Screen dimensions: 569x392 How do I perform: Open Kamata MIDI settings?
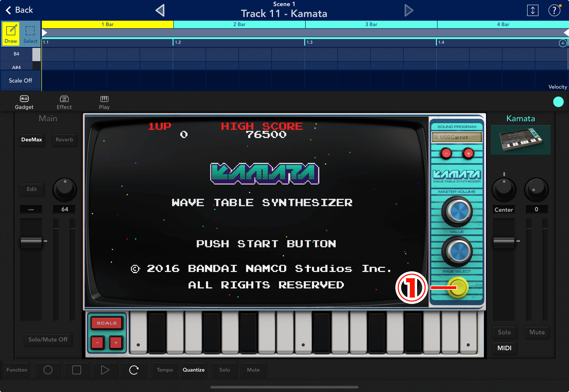coord(504,348)
